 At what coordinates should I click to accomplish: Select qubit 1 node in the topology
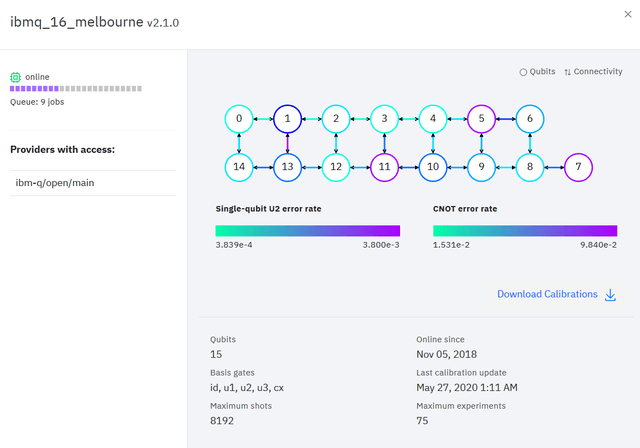[287, 119]
